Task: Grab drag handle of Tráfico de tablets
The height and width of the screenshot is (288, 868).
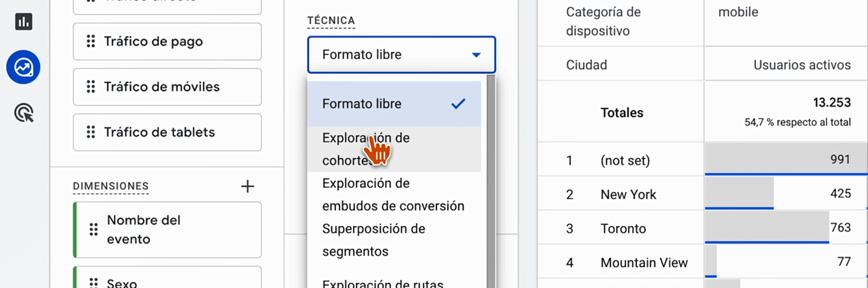Action: pos(91,132)
